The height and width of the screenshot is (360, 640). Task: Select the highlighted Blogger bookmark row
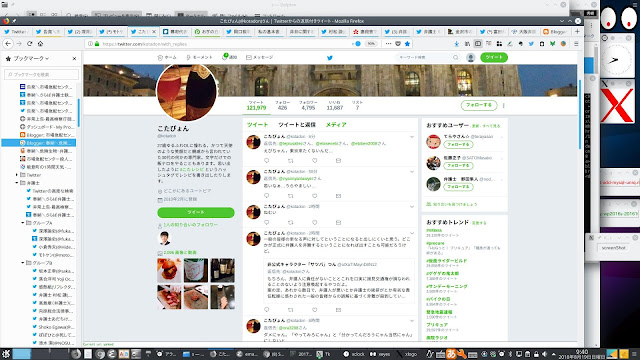tap(39, 143)
